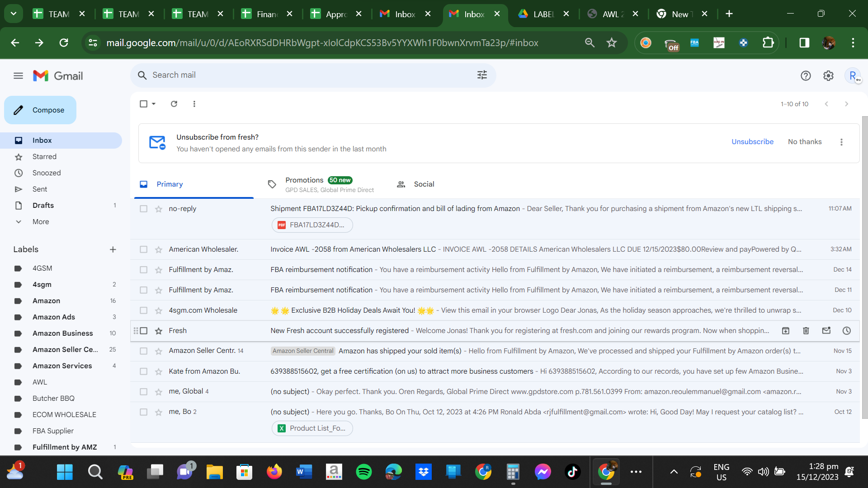868x488 pixels.
Task: Open File Explorer from the taskbar
Action: pos(215,472)
